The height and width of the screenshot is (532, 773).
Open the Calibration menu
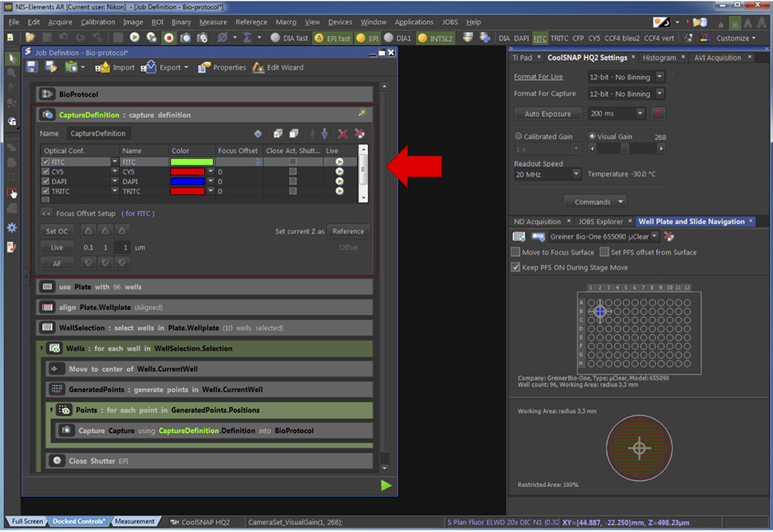tap(97, 22)
